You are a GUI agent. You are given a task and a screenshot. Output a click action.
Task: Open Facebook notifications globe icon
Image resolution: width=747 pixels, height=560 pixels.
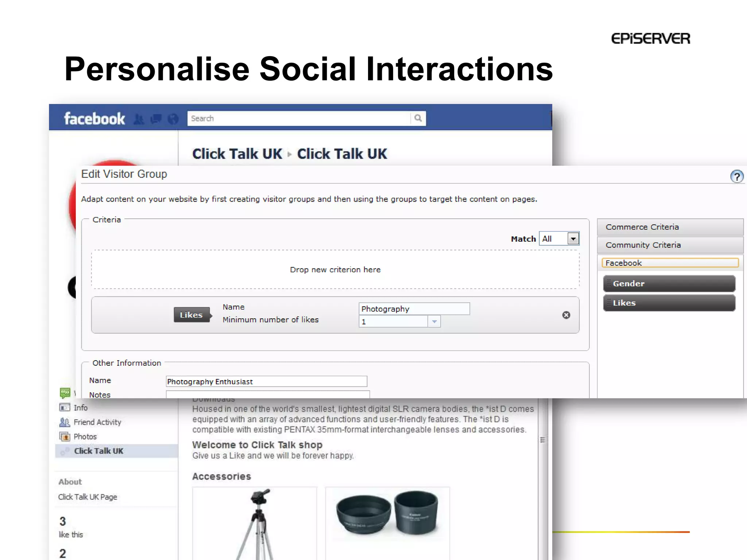(x=173, y=119)
